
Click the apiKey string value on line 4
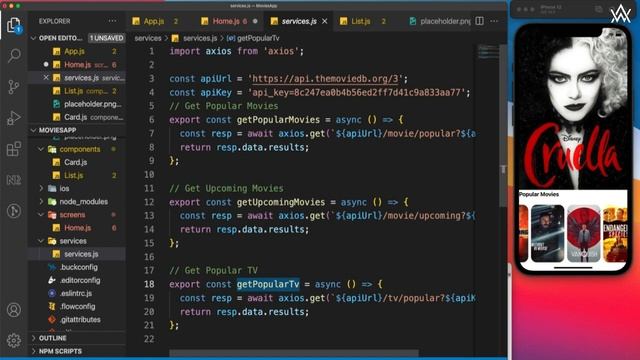click(x=356, y=92)
